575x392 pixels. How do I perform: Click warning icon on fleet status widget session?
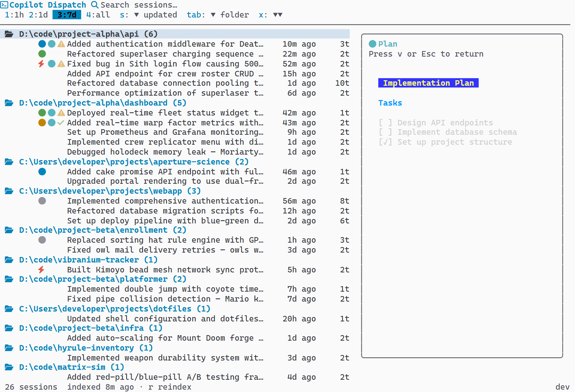point(61,113)
